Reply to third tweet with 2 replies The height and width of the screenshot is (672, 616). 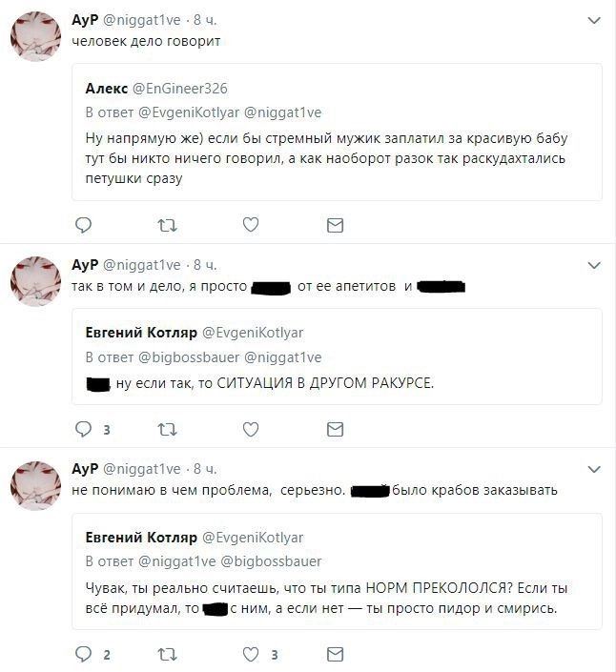pos(84,654)
